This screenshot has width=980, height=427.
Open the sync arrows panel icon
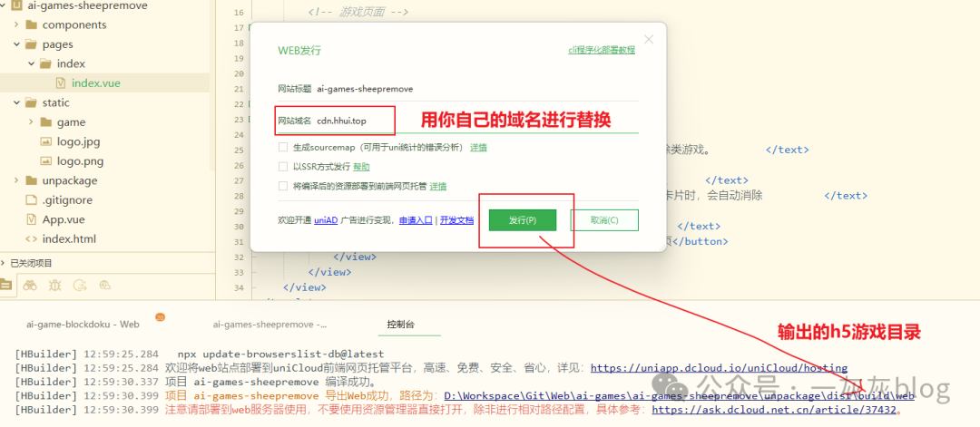(x=80, y=286)
